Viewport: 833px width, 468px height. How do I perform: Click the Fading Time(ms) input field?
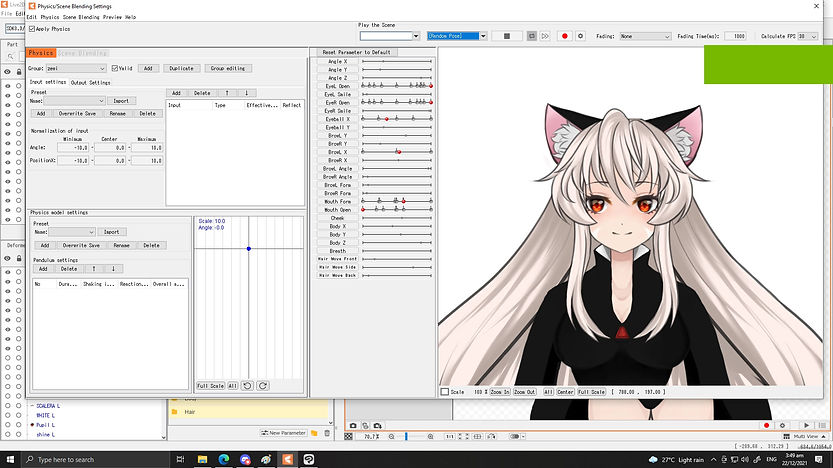pos(736,36)
